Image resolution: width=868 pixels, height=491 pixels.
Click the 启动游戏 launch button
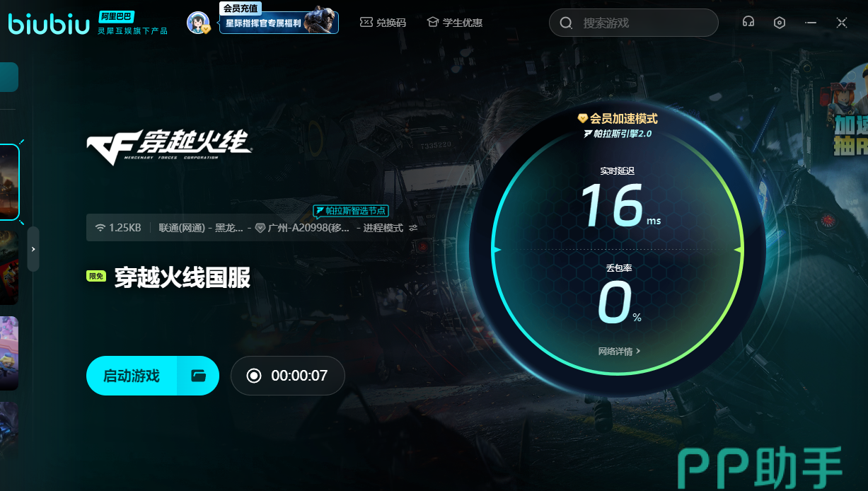tap(132, 376)
